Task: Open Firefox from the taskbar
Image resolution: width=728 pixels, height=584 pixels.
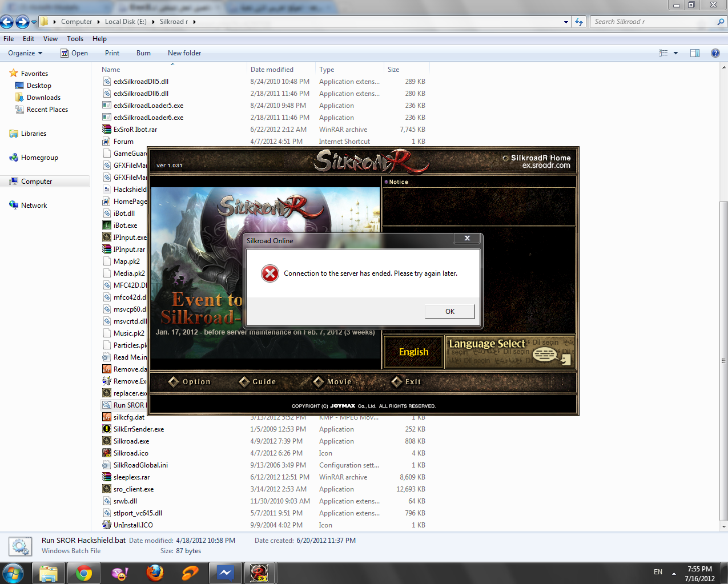Action: (x=155, y=573)
